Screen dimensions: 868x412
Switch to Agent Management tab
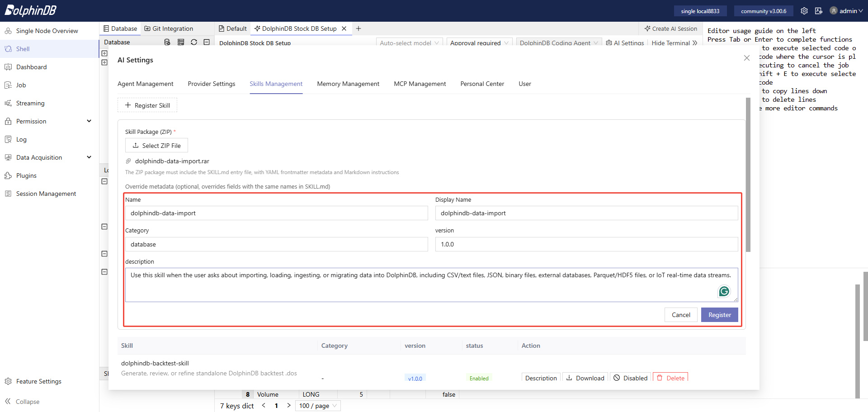(146, 84)
